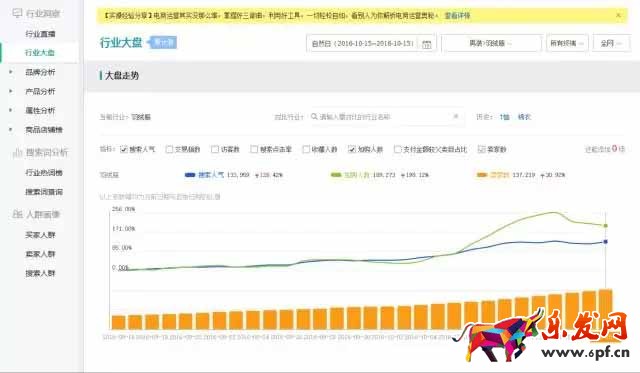Expand the 产品分析 sidebar group
The image size is (640, 373).
(11, 91)
